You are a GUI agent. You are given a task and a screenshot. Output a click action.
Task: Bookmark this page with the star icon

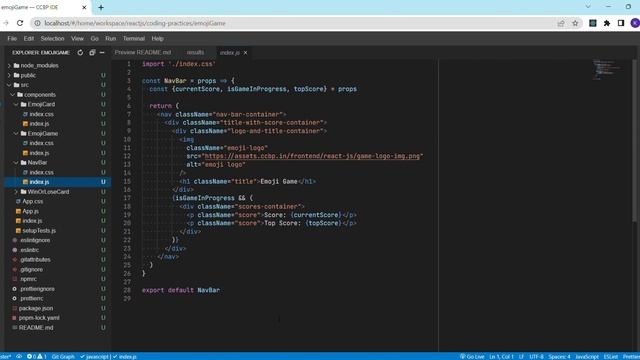pyautogui.click(x=575, y=23)
